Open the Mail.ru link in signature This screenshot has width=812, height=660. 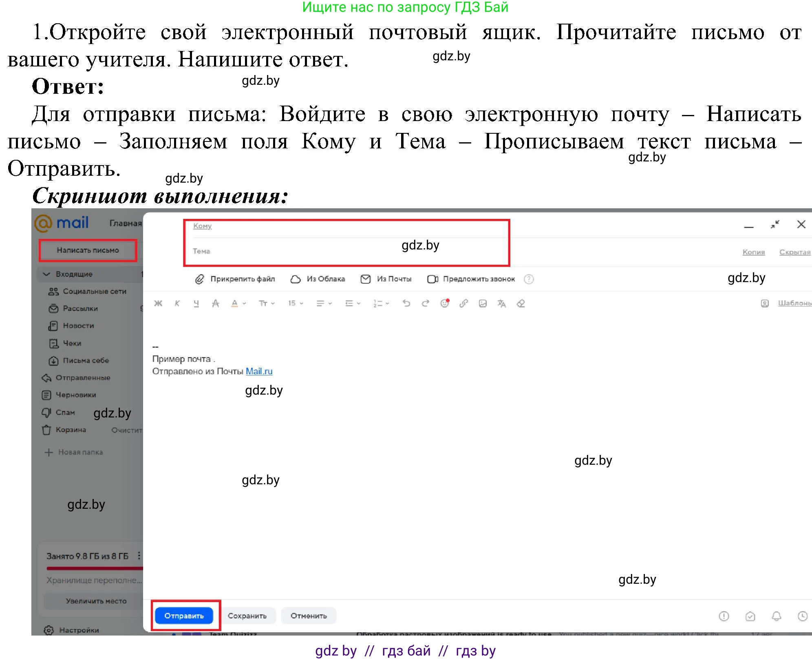click(258, 371)
